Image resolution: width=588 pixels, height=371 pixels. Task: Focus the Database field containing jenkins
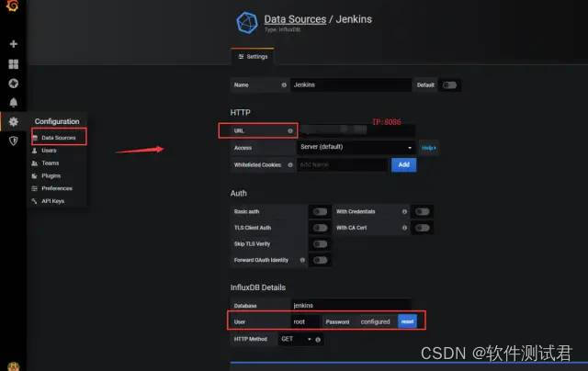tap(351, 306)
